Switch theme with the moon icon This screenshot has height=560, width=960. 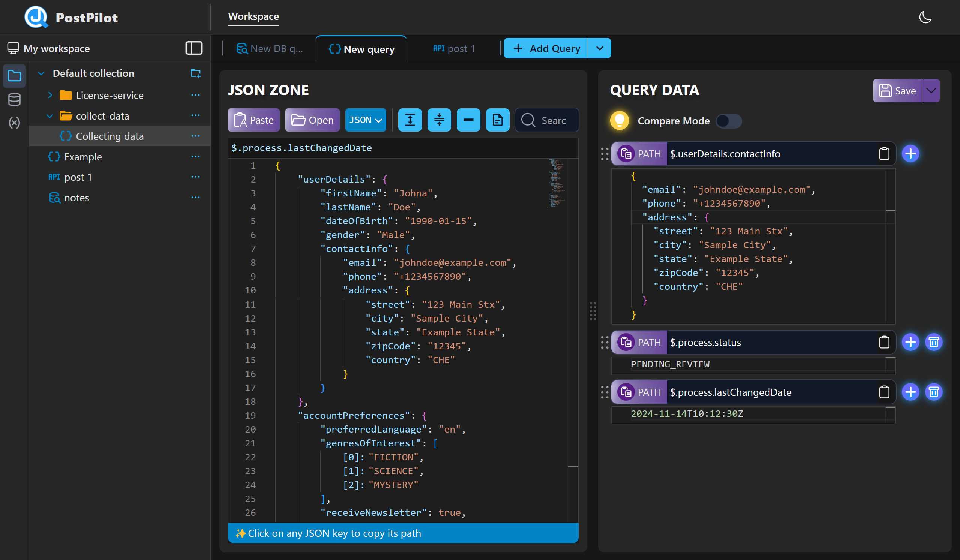point(925,17)
